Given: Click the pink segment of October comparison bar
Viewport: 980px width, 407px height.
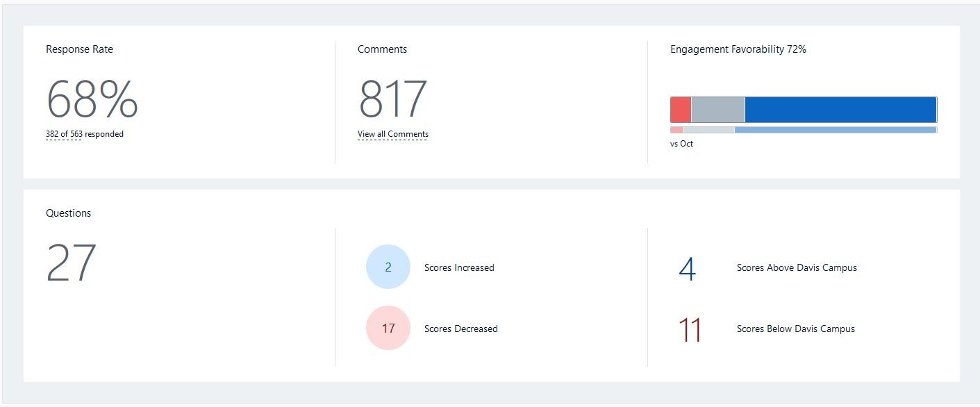Looking at the screenshot, I should coord(676,130).
